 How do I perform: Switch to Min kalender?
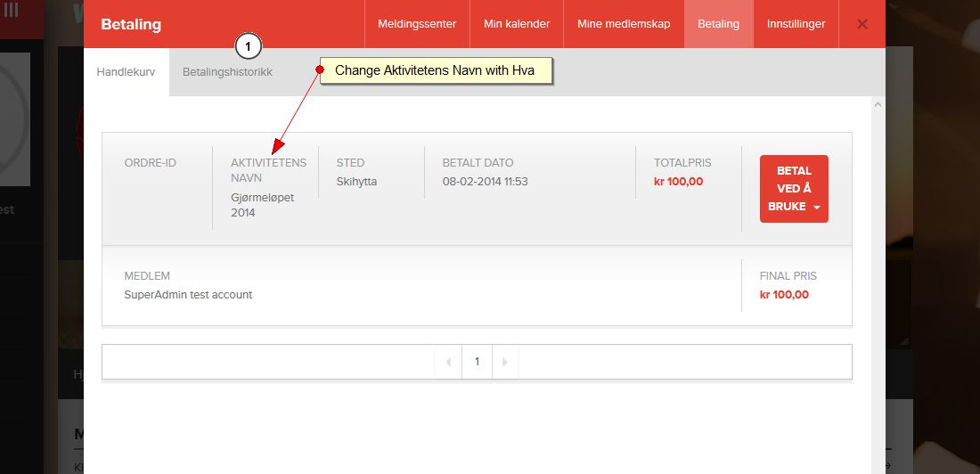tap(517, 24)
